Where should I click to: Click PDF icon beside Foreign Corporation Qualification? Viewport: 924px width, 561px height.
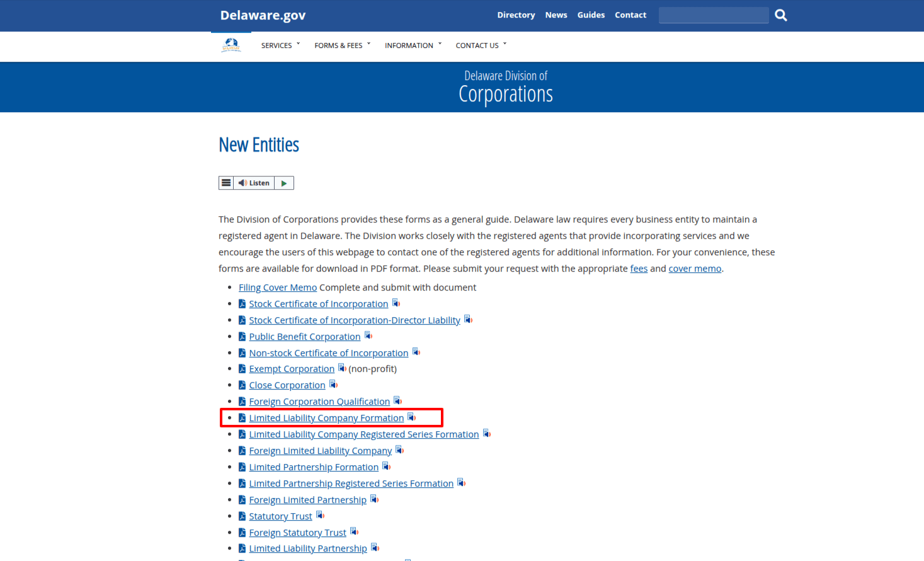pos(242,402)
